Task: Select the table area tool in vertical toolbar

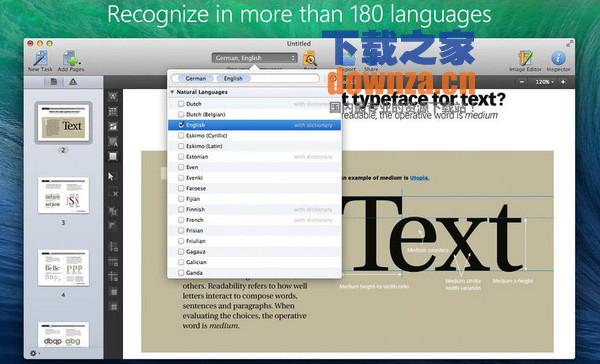Action: (x=112, y=111)
